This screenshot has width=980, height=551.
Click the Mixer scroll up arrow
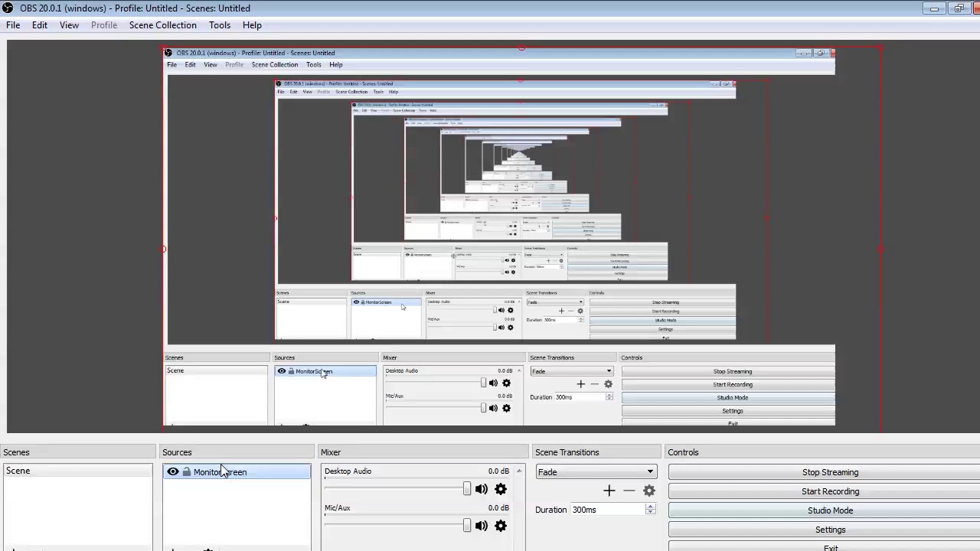[x=519, y=471]
